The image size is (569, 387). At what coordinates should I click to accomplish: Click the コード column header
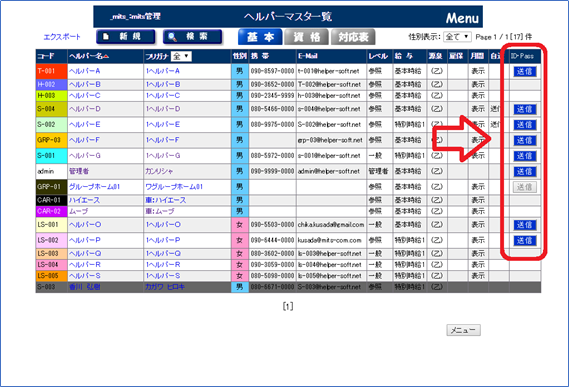click(46, 56)
